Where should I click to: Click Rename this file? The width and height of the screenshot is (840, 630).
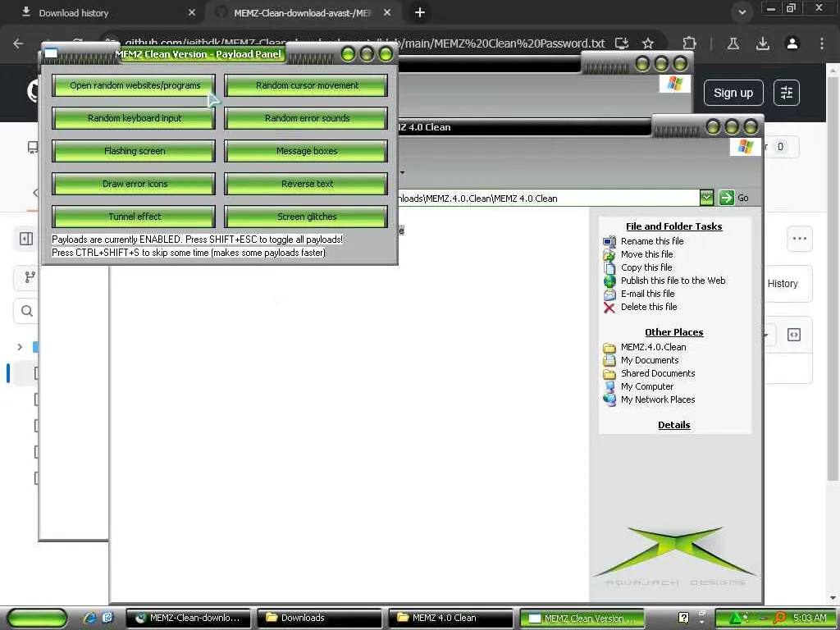click(x=652, y=241)
